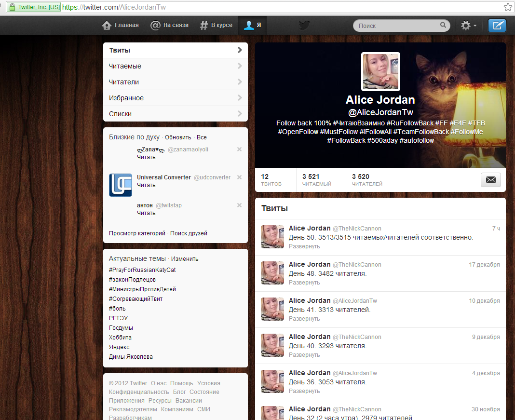Click chevron next to Списки

pyautogui.click(x=240, y=113)
